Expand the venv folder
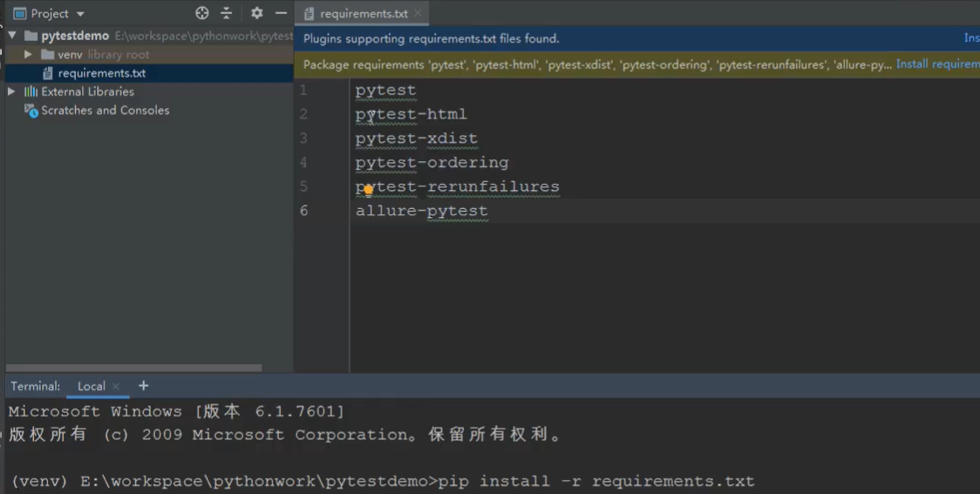 pos(28,54)
